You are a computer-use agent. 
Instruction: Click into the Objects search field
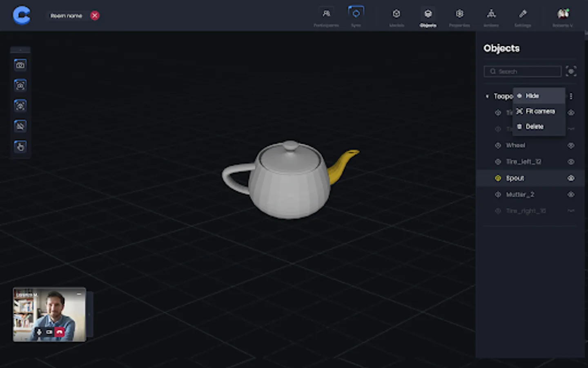[x=523, y=72]
